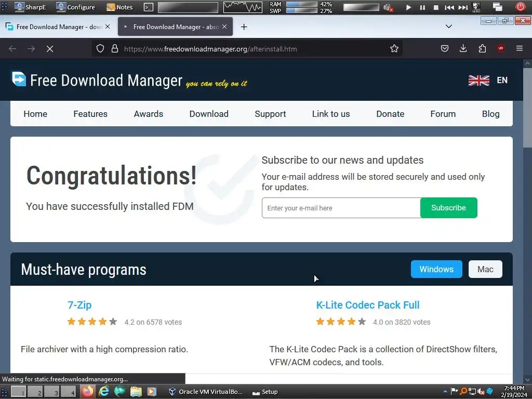
Task: Launch the terminal icon in top bar
Action: pyautogui.click(x=148, y=7)
